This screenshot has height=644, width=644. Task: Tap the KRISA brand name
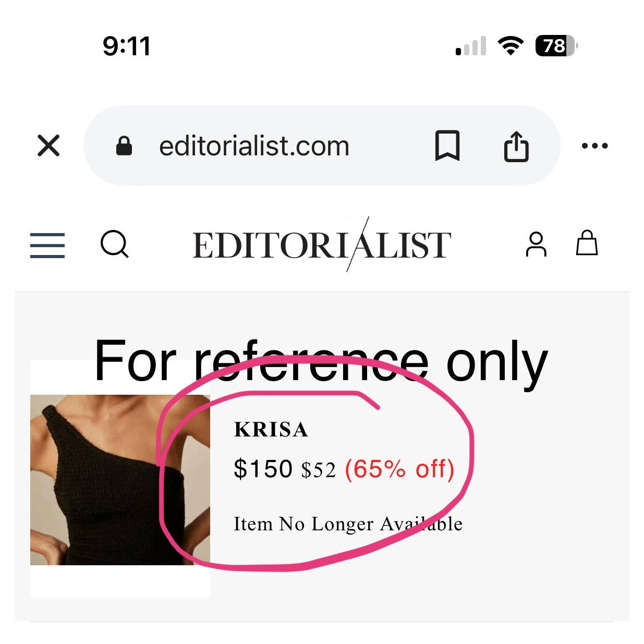[x=271, y=430]
